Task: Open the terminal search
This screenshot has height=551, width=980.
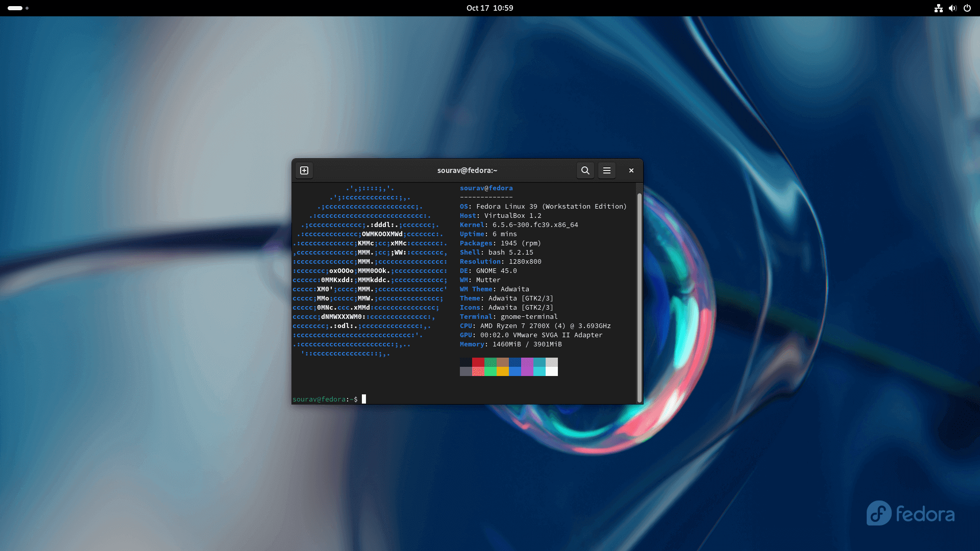Action: point(585,170)
